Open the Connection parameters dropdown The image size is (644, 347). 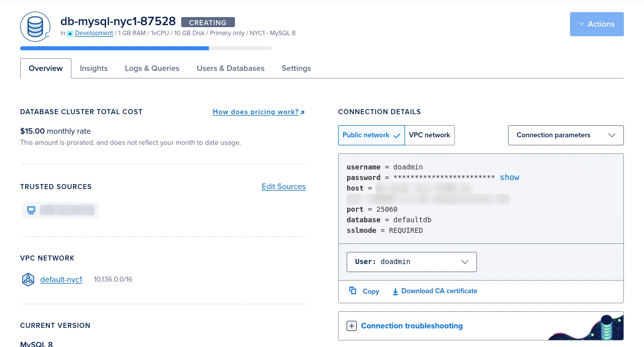566,135
